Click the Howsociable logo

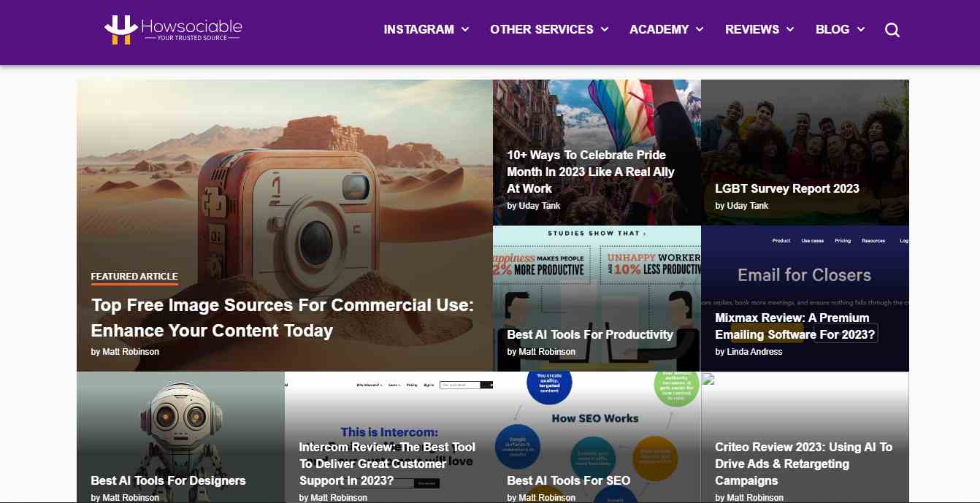[172, 30]
